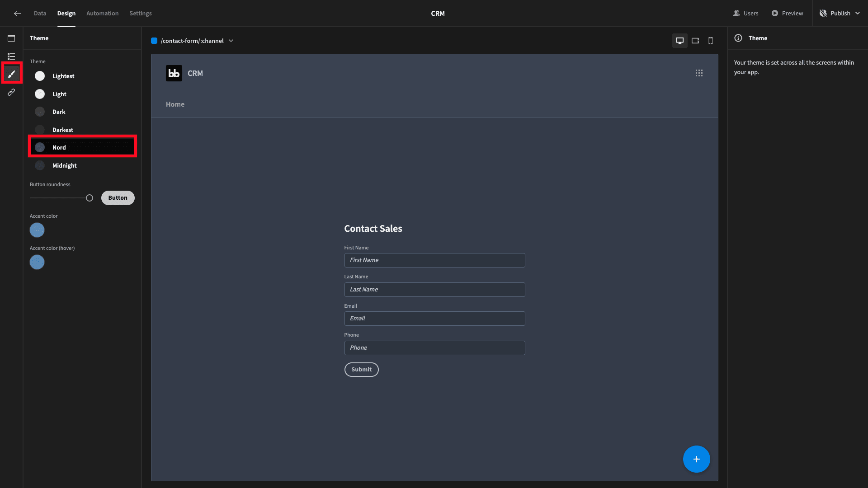This screenshot has height=488, width=868.
Task: Open the Publish dropdown
Action: point(840,14)
